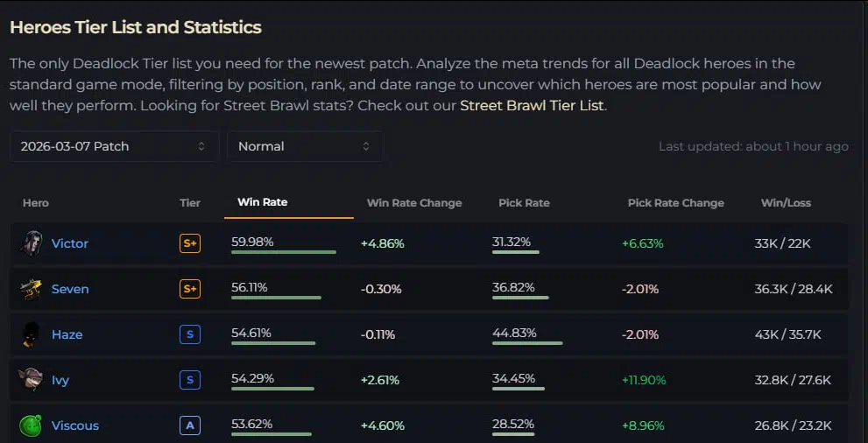Click Haze's hero portrait icon
Image resolution: width=868 pixels, height=443 pixels.
pos(32,334)
